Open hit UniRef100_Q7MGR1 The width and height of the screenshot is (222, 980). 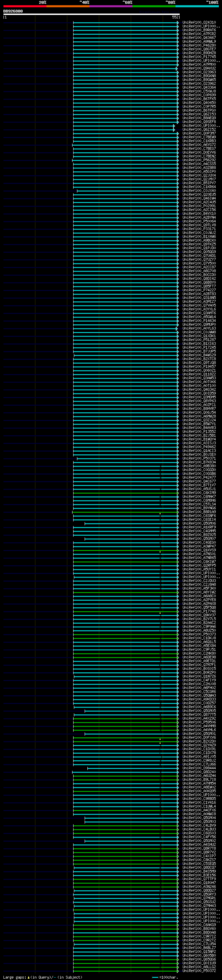(x=199, y=898)
